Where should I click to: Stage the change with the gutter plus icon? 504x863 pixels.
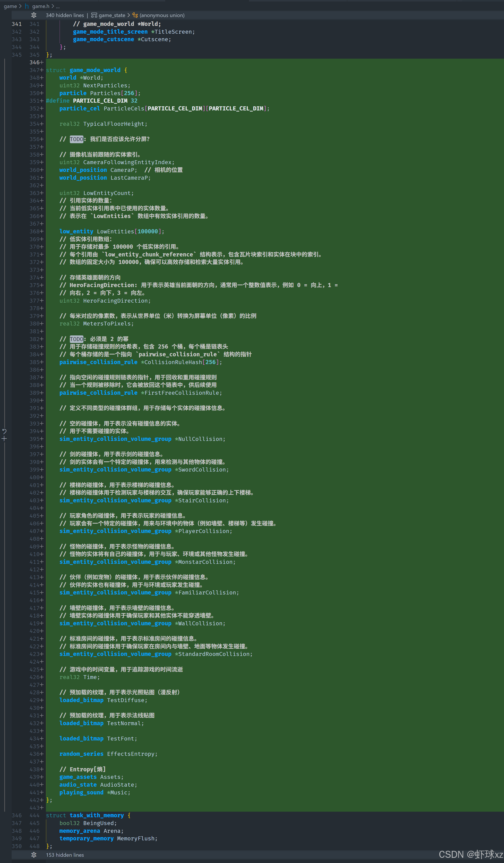[5, 439]
